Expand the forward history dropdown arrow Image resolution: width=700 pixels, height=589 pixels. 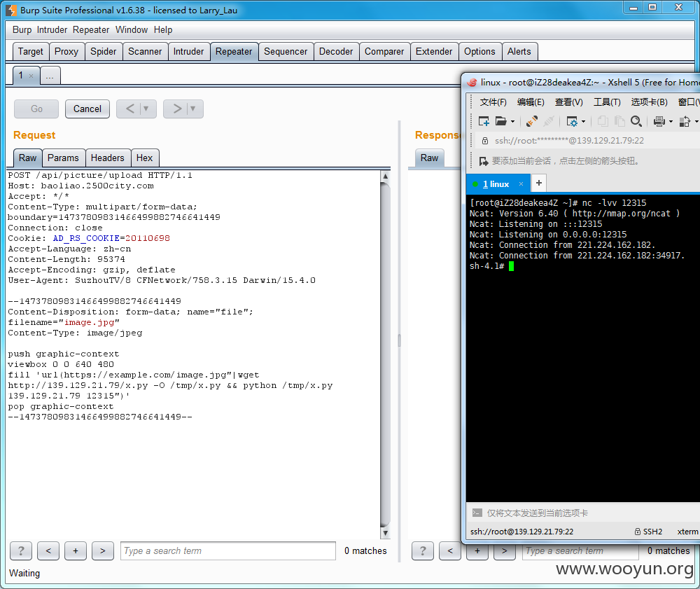point(193,109)
